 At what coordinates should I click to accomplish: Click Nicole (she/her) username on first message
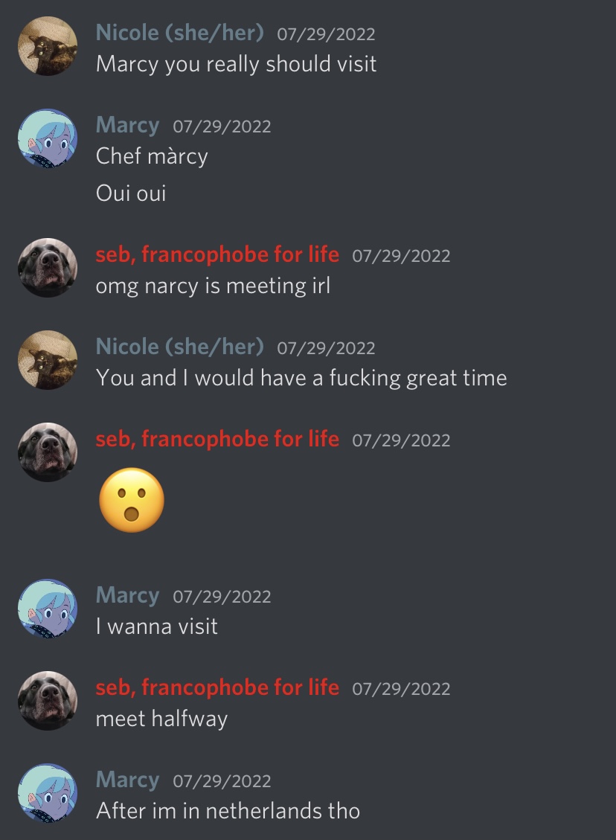(179, 33)
